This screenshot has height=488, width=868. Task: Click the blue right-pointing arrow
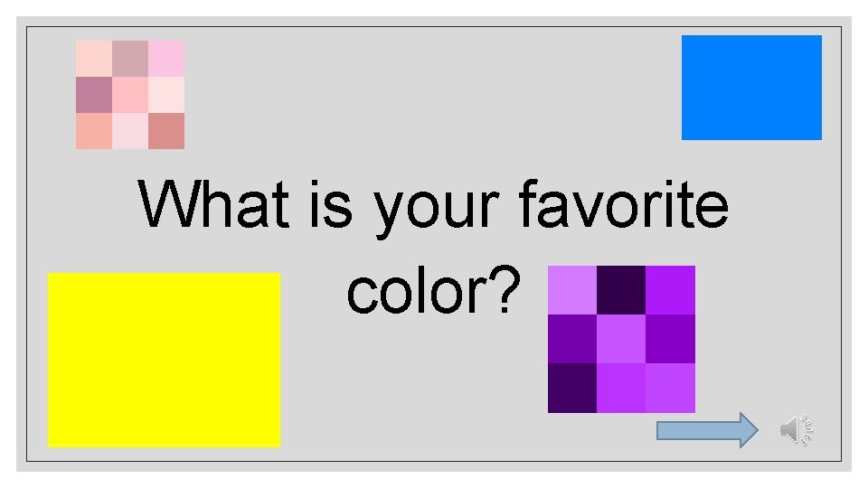tap(707, 430)
